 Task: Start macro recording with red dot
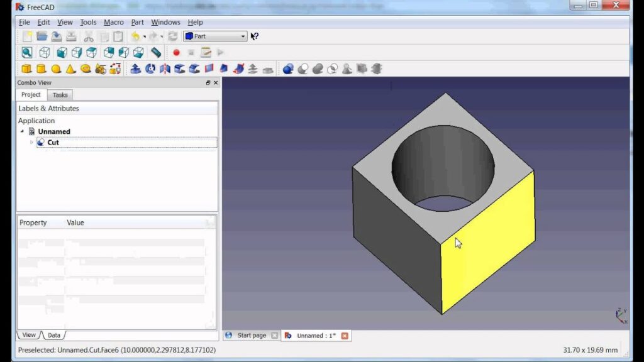[176, 53]
